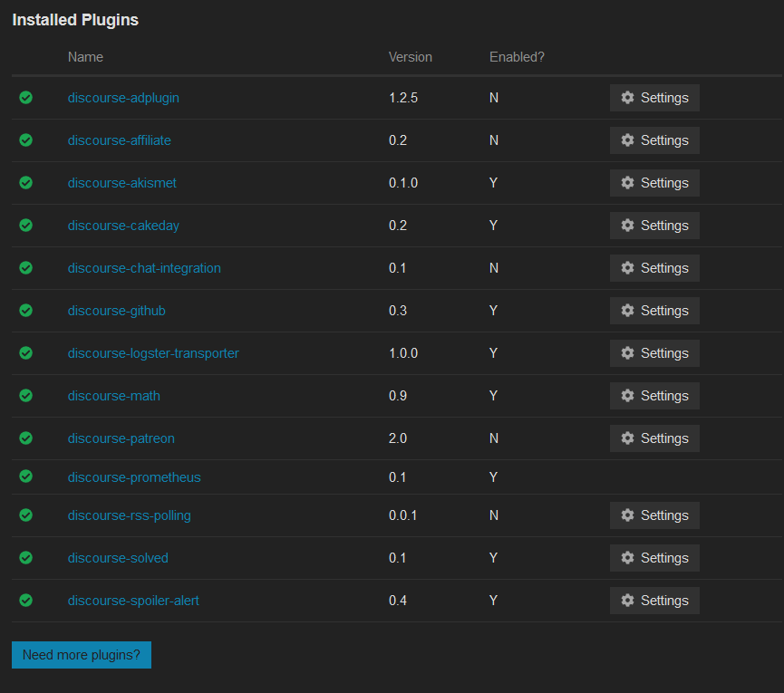The height and width of the screenshot is (693, 784).
Task: Click version '1.0.0' of discourse-logster-transporter
Action: 403,353
